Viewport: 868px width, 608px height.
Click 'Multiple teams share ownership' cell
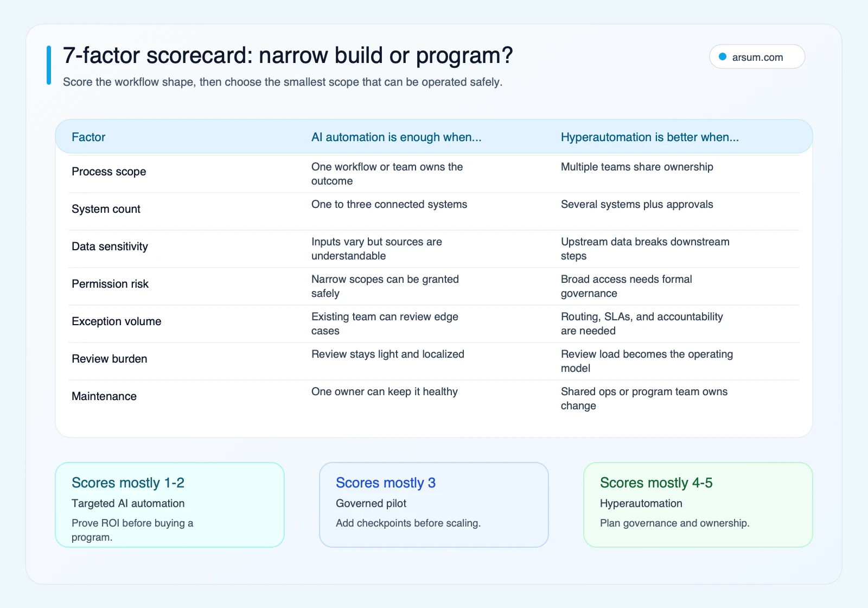637,167
